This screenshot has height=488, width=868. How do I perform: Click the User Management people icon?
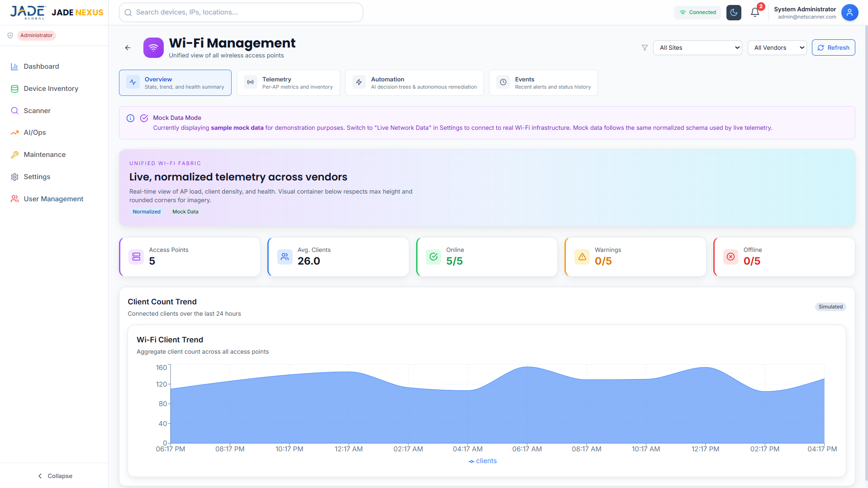pos(14,199)
